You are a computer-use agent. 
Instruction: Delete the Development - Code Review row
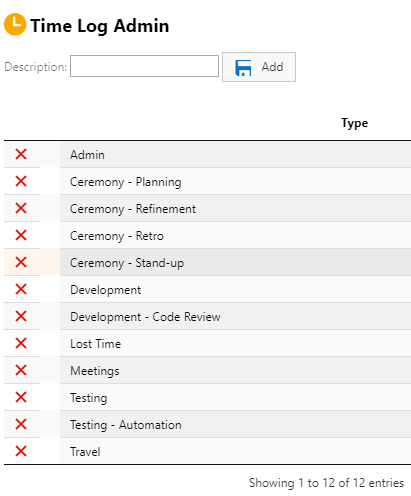(21, 316)
